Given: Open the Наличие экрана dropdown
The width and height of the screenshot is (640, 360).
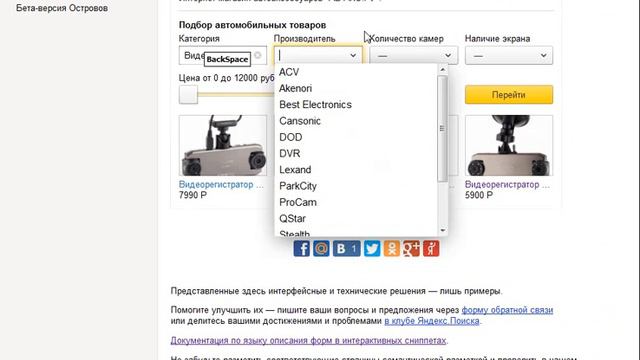Looking at the screenshot, I should coord(509,56).
